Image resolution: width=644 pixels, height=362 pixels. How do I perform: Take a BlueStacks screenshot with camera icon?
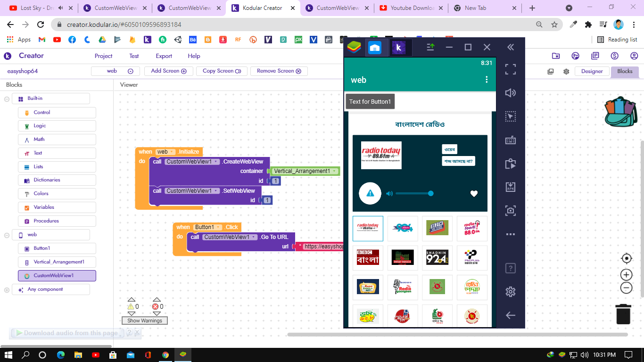tap(510, 211)
